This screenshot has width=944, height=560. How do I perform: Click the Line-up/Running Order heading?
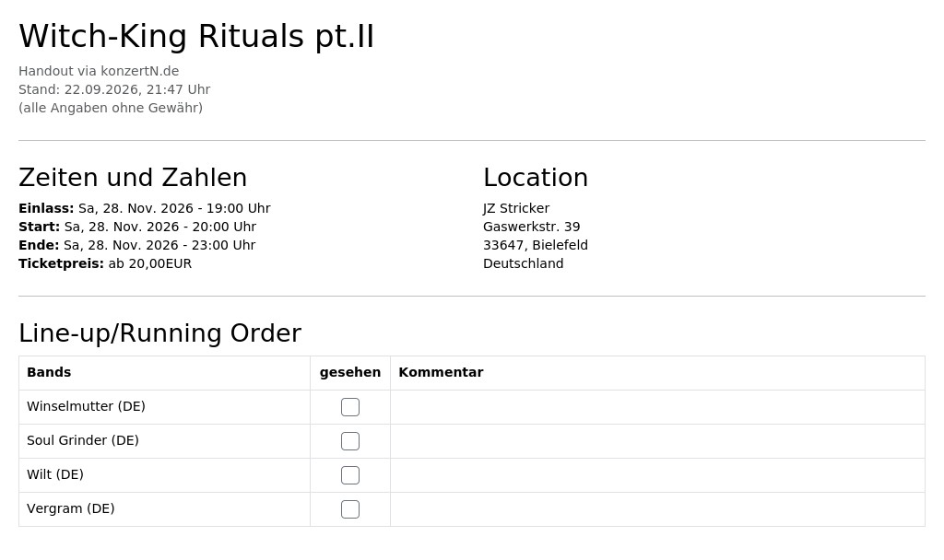(160, 333)
